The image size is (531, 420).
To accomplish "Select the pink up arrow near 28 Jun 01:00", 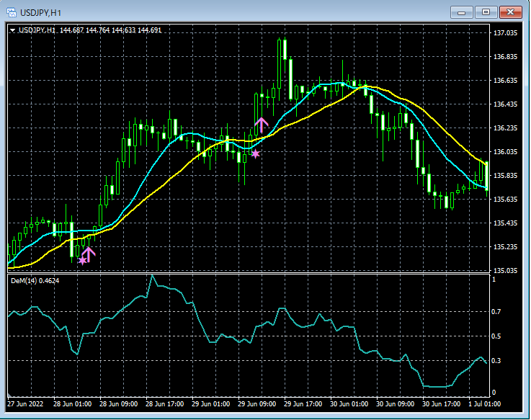I will 89,254.
